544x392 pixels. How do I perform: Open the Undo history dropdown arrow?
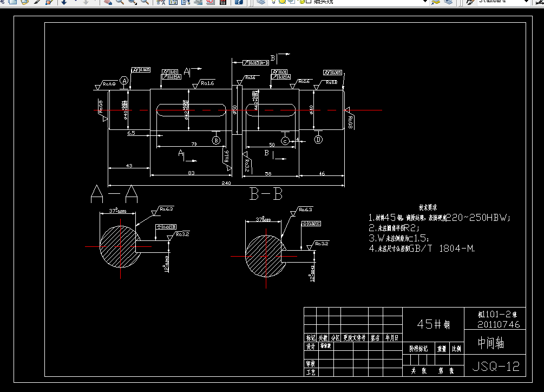75,2
